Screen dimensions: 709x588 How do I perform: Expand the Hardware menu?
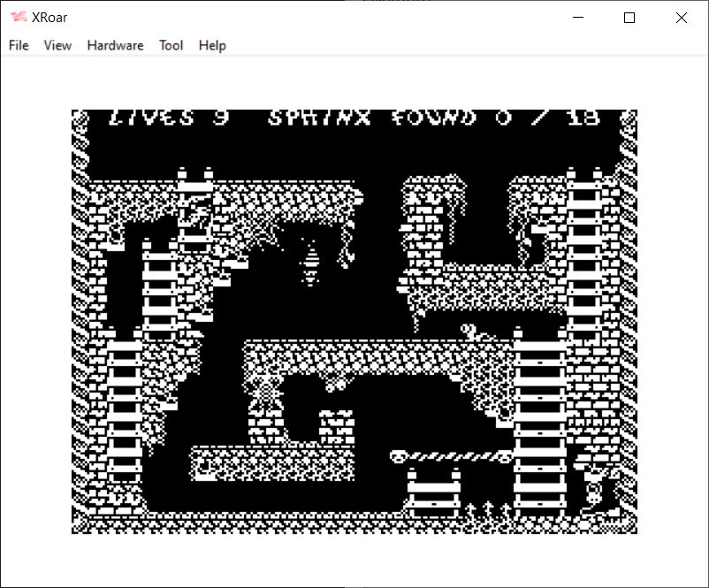[x=115, y=45]
